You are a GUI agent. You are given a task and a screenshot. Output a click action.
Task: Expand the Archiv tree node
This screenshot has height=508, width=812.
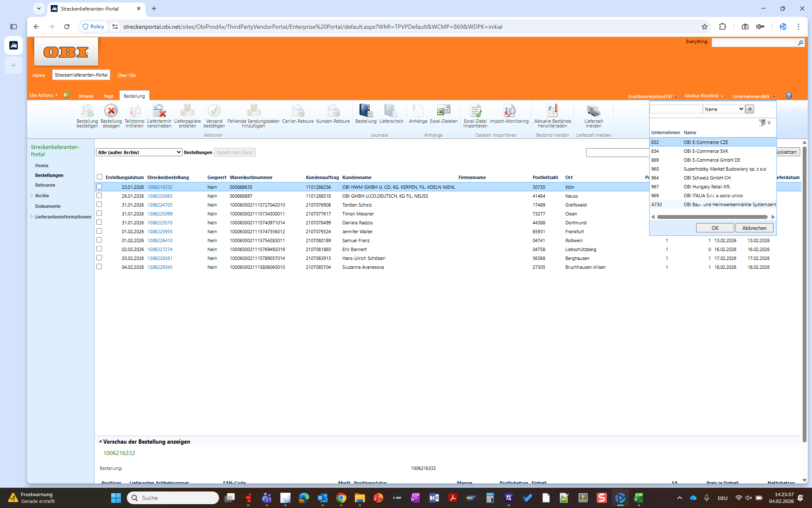click(32, 196)
